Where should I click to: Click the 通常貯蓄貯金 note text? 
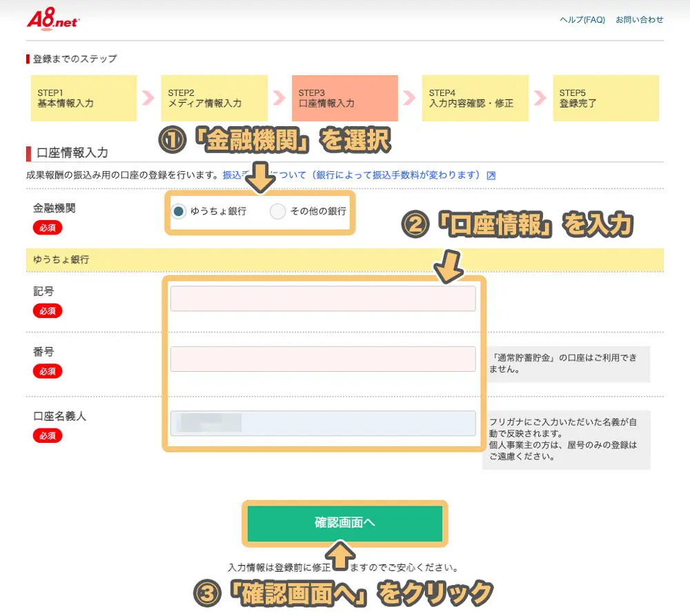(x=563, y=364)
